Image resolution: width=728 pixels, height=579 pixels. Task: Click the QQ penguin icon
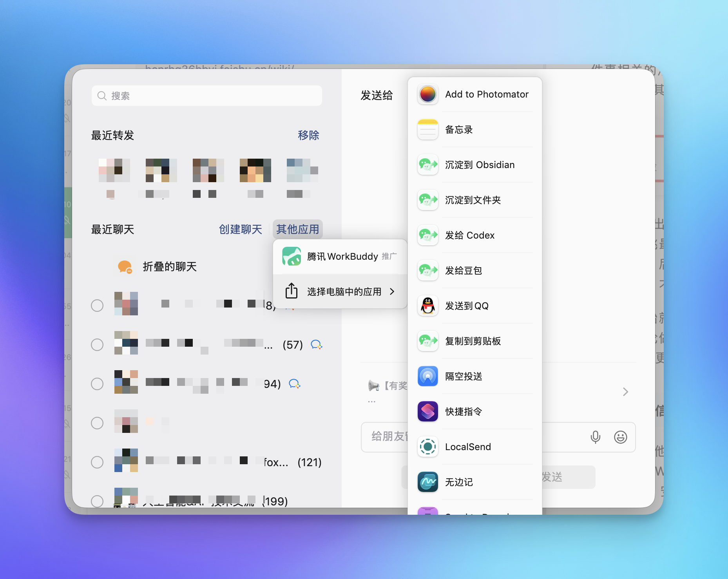[427, 306]
